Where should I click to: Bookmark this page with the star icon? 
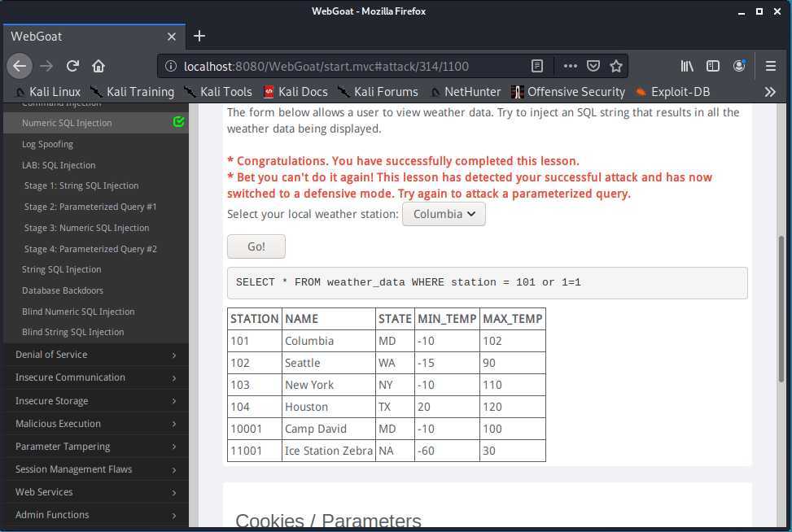[616, 66]
